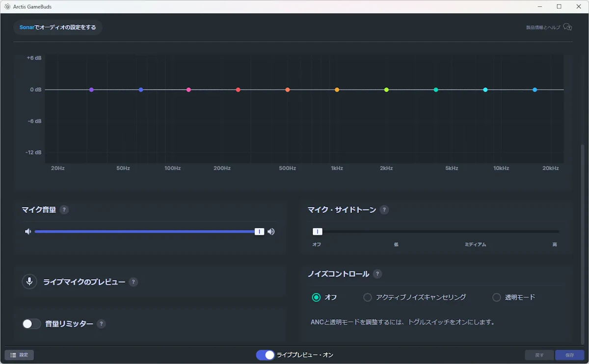The image size is (589, 364).
Task: Click the live mic preview microphone icon
Action: pos(29,282)
